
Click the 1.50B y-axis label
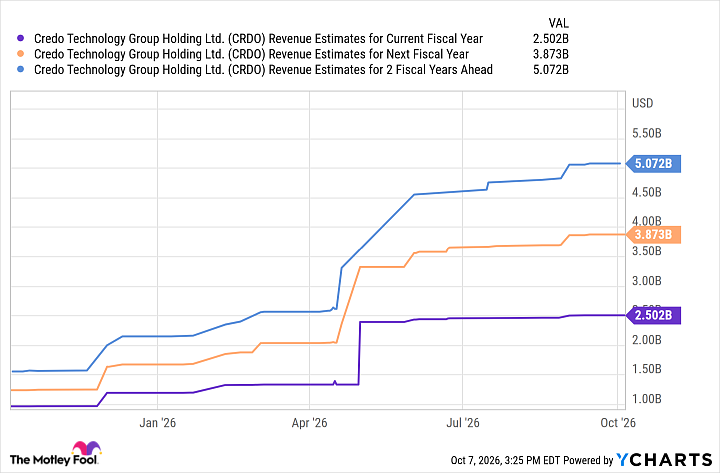pyautogui.click(x=647, y=369)
